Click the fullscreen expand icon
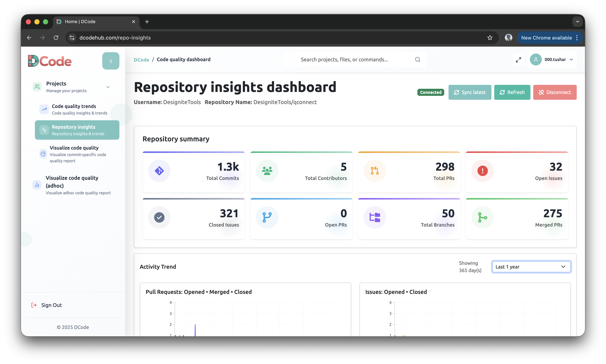This screenshot has height=364, width=606. 518,59
